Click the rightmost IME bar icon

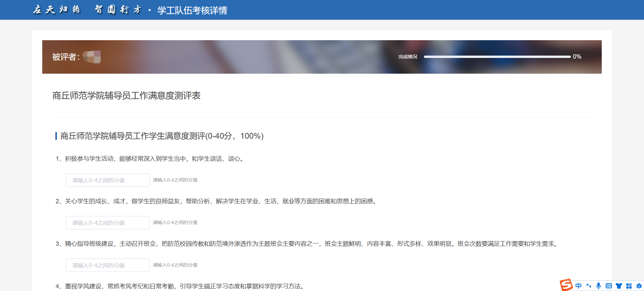click(x=639, y=286)
